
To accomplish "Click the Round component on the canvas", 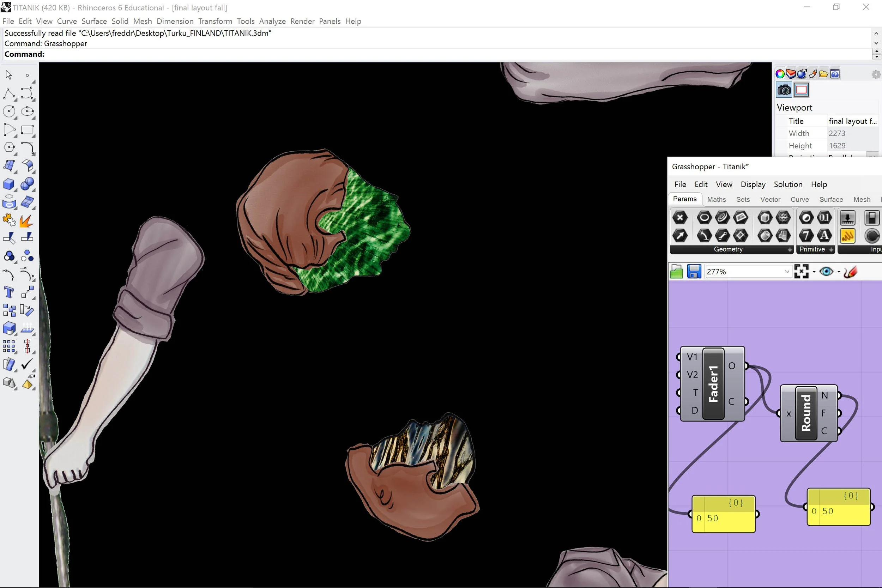I will coord(806,412).
